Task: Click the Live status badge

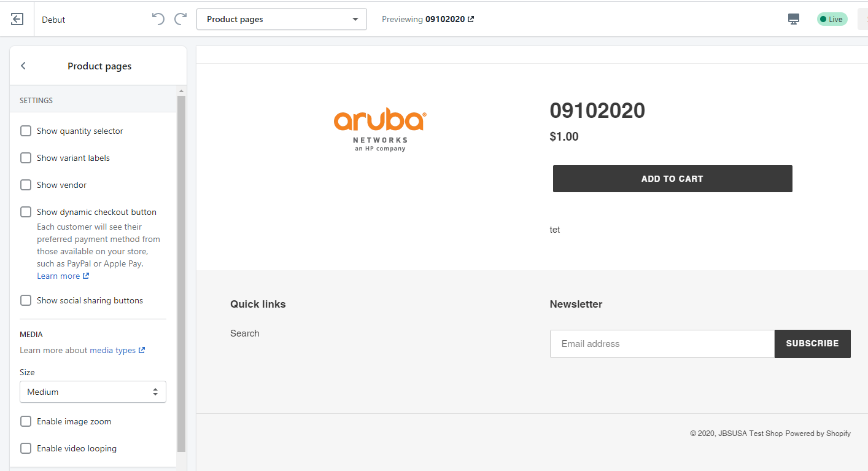Action: pyautogui.click(x=832, y=19)
